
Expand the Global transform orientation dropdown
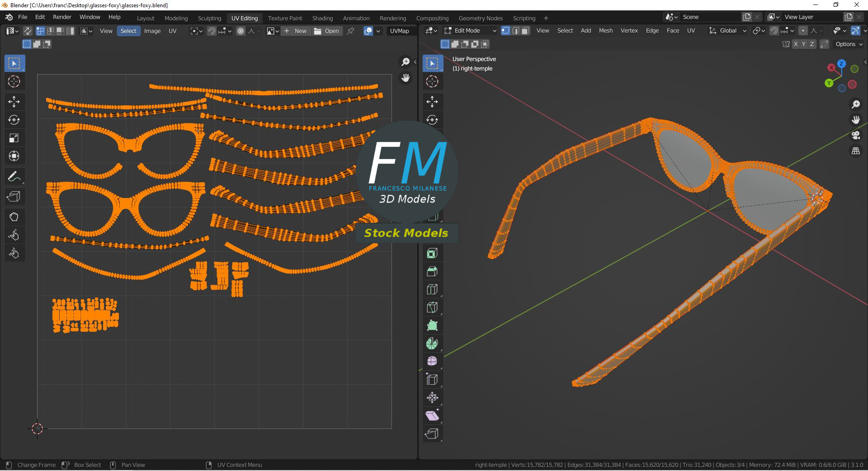[x=728, y=31]
